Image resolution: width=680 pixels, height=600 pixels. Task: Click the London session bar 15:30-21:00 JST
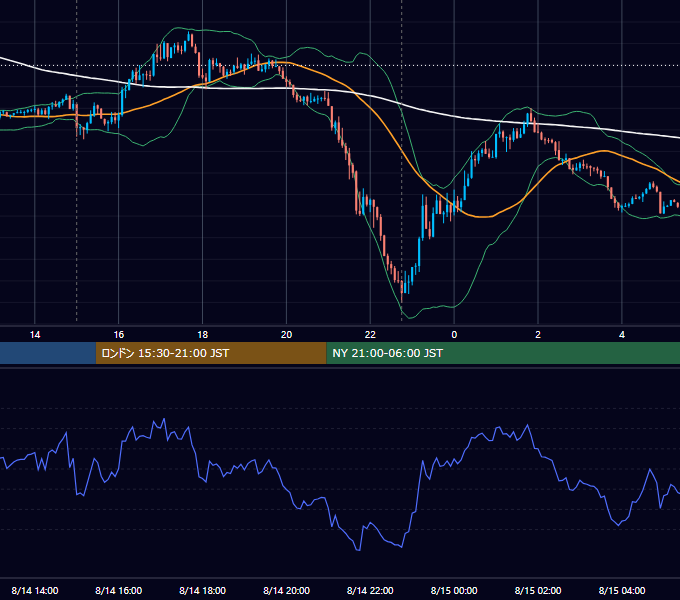(211, 353)
